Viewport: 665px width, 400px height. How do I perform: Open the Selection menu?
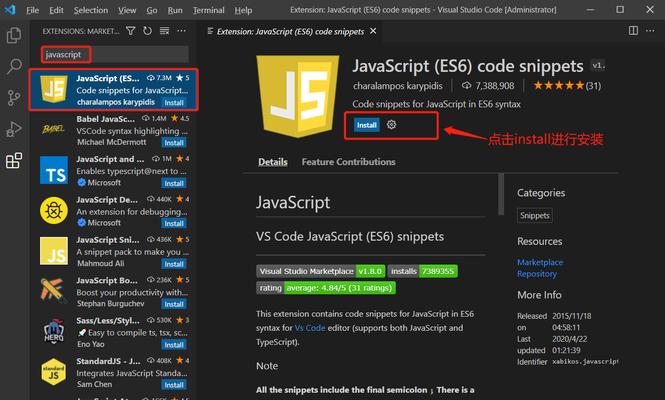coord(91,10)
